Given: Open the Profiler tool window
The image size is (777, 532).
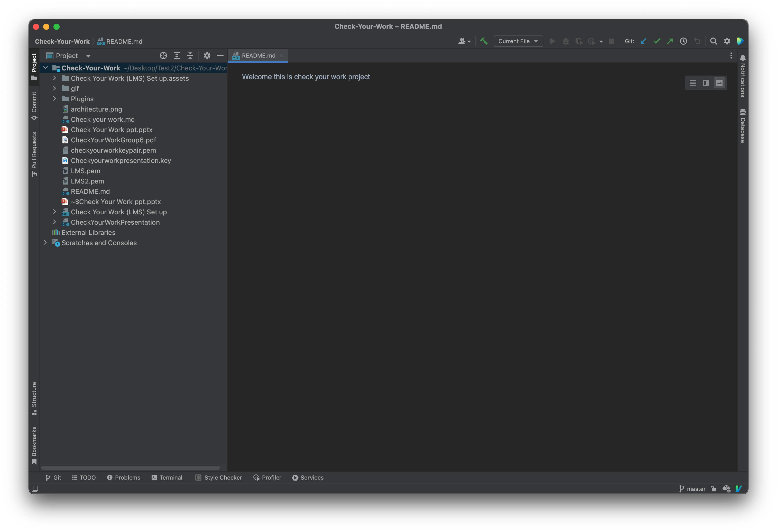Looking at the screenshot, I should coord(267,478).
